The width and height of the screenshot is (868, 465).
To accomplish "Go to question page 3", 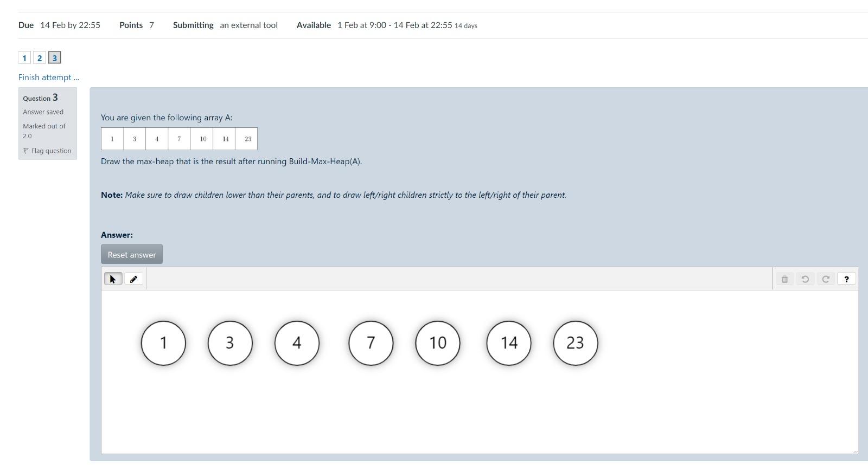I will pyautogui.click(x=55, y=58).
